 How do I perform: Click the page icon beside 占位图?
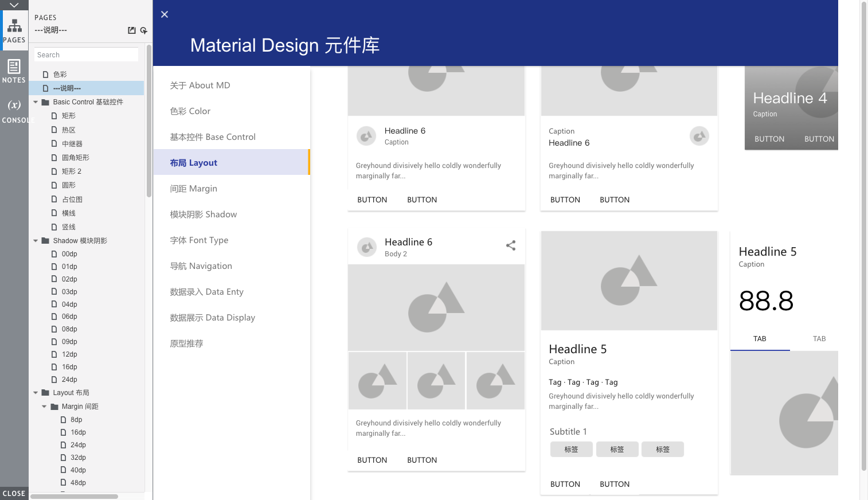54,200
